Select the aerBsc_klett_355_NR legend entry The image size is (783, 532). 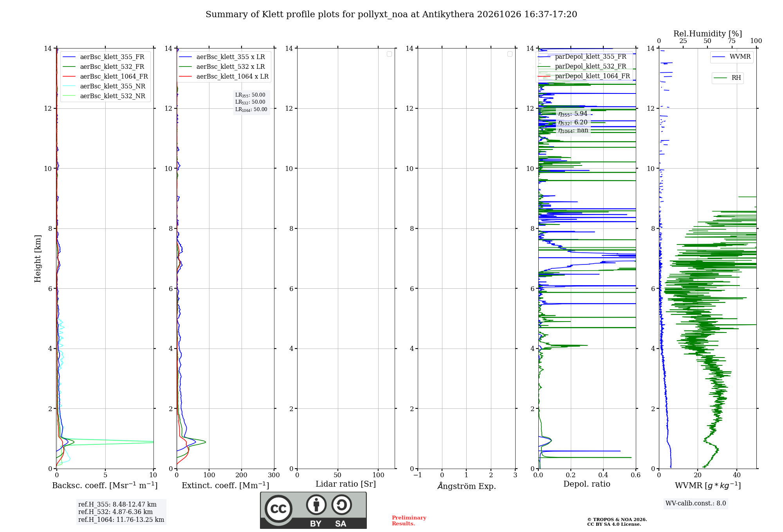105,86
